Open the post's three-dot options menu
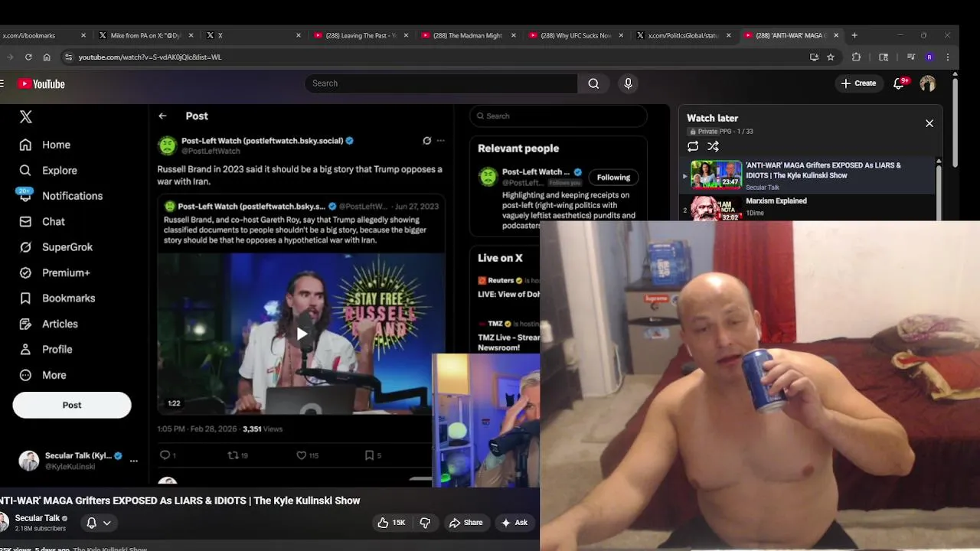Image resolution: width=980 pixels, height=551 pixels. (x=440, y=141)
